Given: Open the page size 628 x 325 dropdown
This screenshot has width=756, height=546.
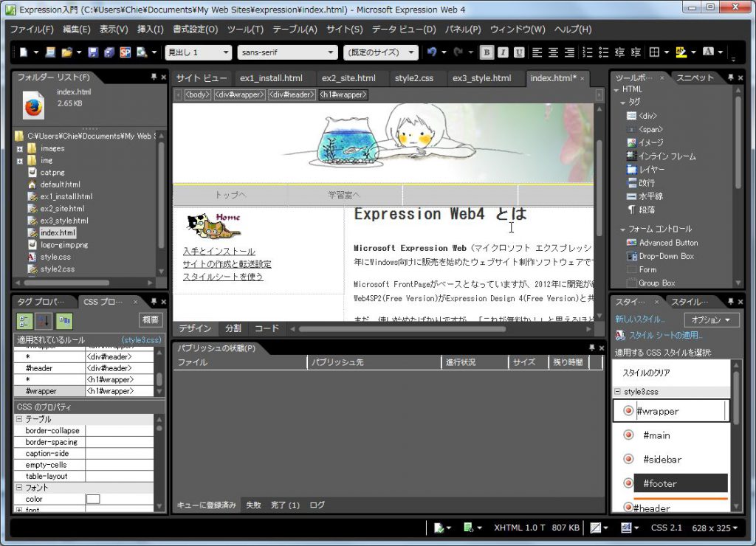Looking at the screenshot, I should pos(715,528).
